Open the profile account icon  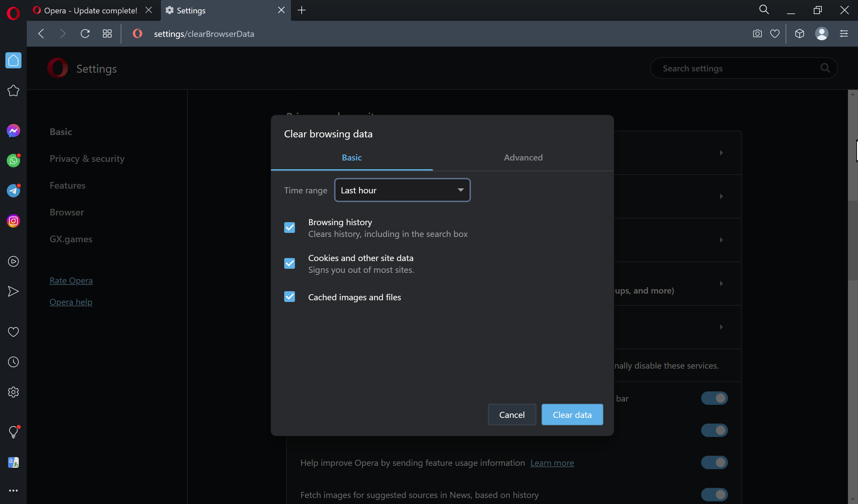821,34
